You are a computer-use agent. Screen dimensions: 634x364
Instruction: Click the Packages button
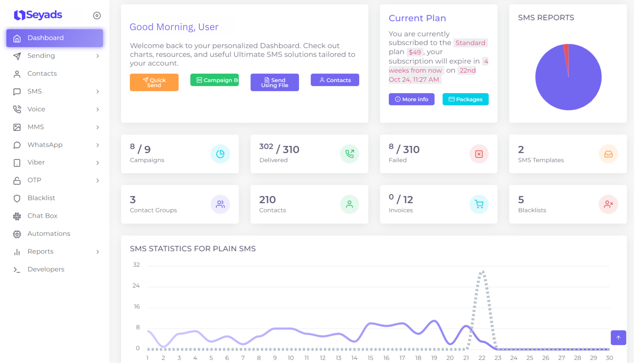(466, 99)
